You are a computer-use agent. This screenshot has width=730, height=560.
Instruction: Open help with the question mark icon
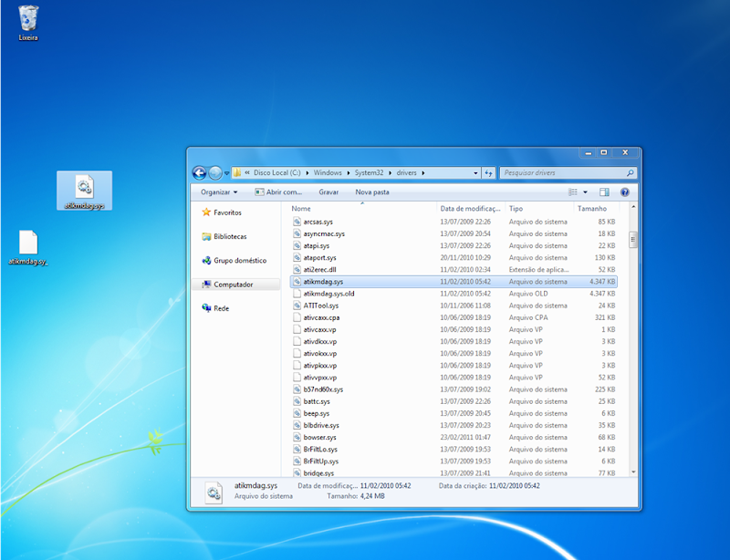pyautogui.click(x=625, y=192)
